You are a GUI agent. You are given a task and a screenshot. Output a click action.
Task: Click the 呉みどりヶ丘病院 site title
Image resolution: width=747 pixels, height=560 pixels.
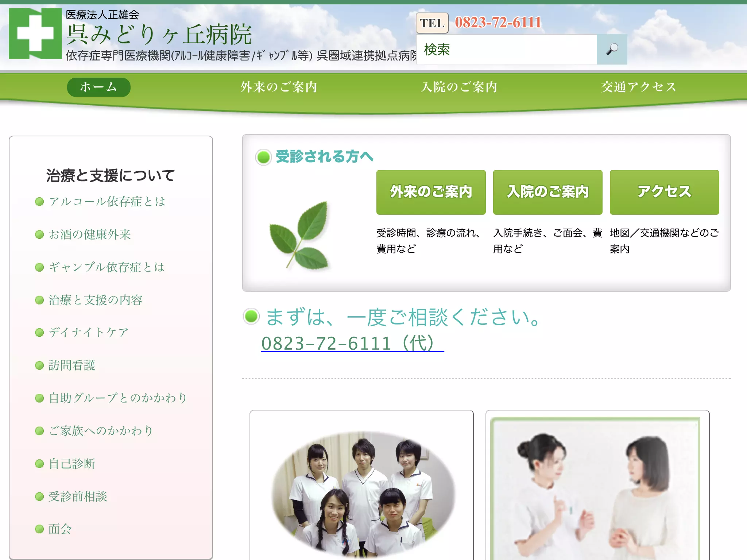(x=159, y=34)
